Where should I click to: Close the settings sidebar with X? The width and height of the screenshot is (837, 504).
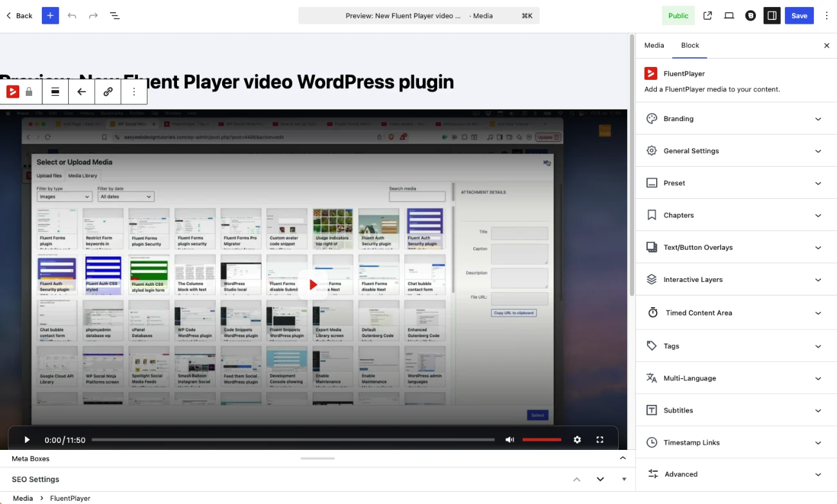pos(827,46)
